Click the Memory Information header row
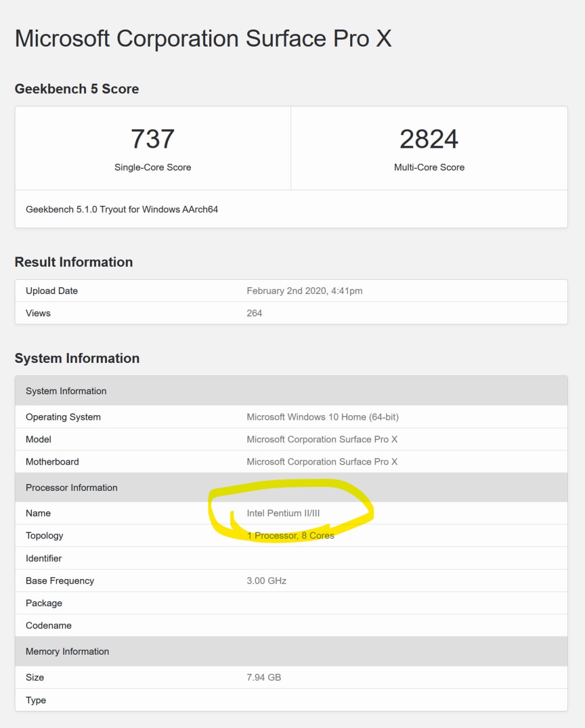The image size is (585, 728). [x=291, y=651]
